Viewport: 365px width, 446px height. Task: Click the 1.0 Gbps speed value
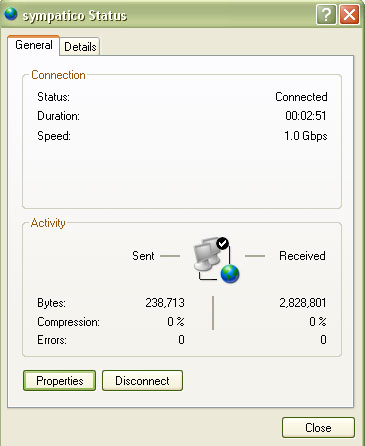[306, 136]
